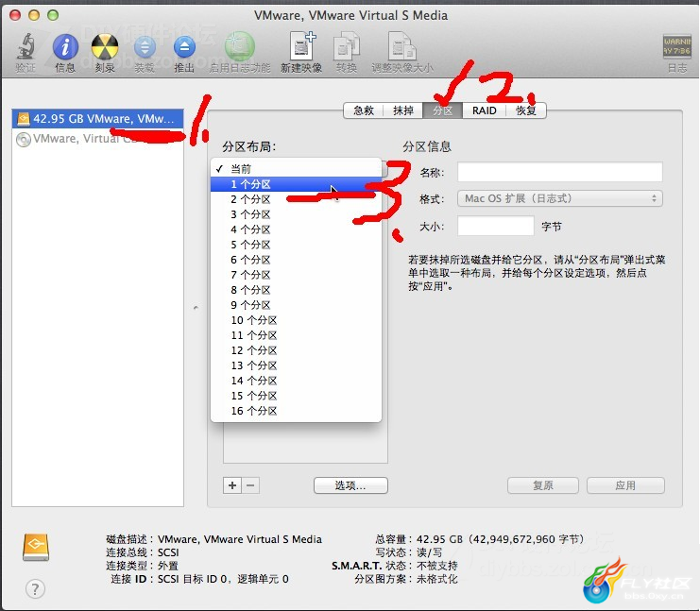Switch to the First Aid (急救) tab
This screenshot has height=611, width=700.
364,110
